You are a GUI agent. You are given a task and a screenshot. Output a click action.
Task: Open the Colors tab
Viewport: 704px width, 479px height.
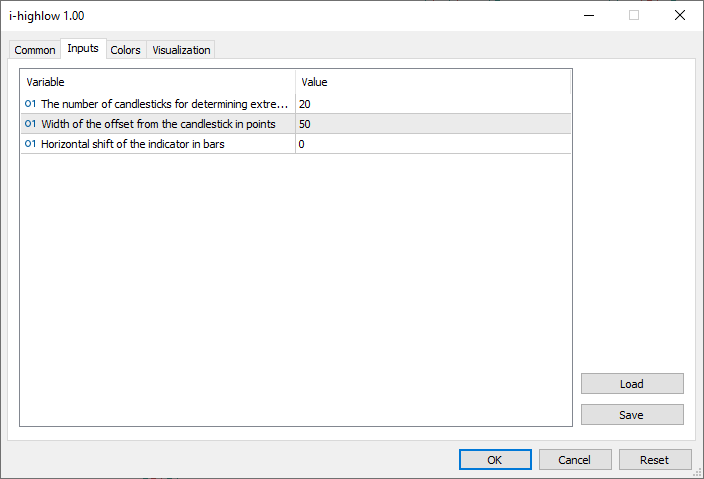[x=125, y=50]
